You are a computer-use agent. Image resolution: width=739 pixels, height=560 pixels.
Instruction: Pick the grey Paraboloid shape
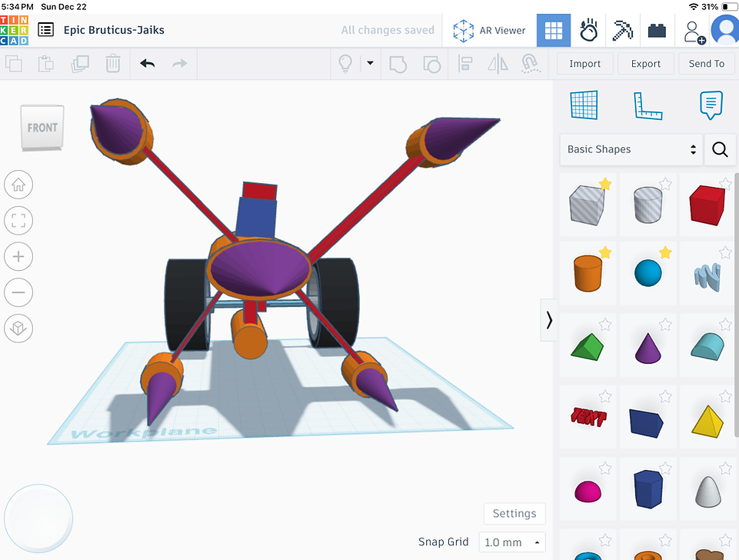point(708,492)
